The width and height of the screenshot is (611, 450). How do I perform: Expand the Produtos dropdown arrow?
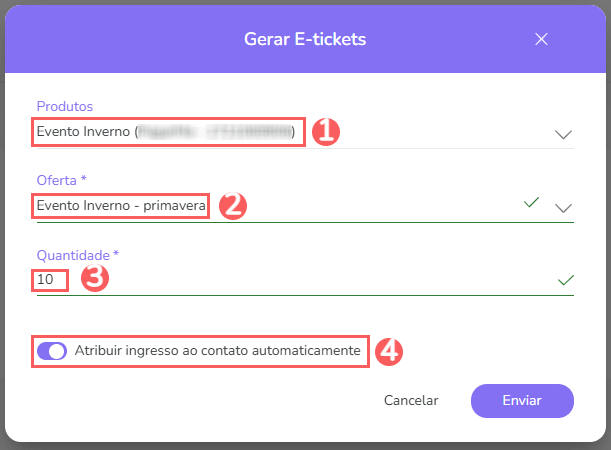[563, 133]
